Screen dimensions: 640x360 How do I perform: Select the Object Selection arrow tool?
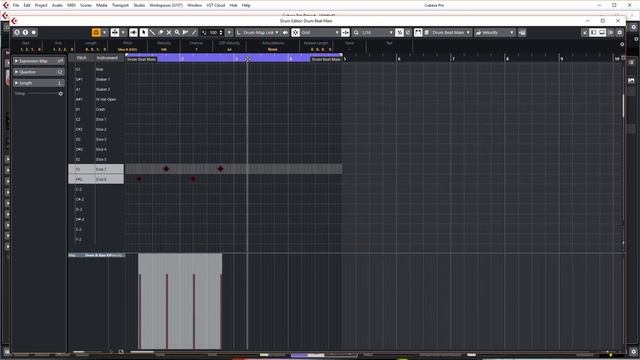pyautogui.click(x=144, y=32)
